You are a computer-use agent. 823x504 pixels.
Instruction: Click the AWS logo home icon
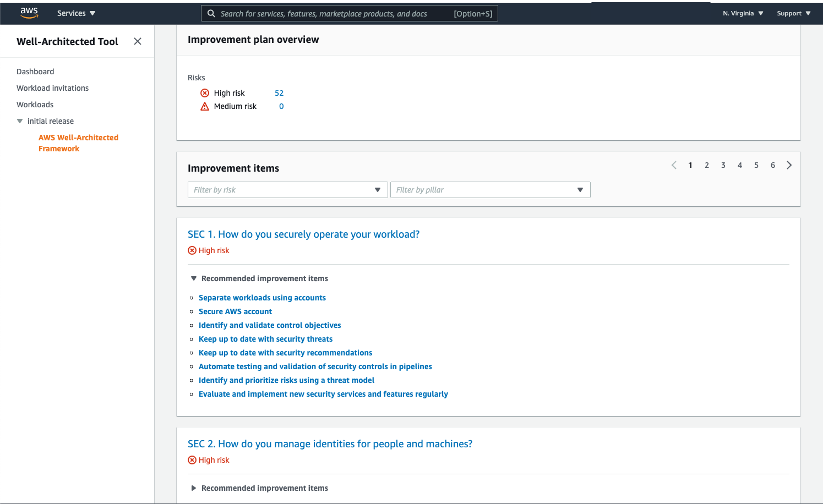coord(29,13)
